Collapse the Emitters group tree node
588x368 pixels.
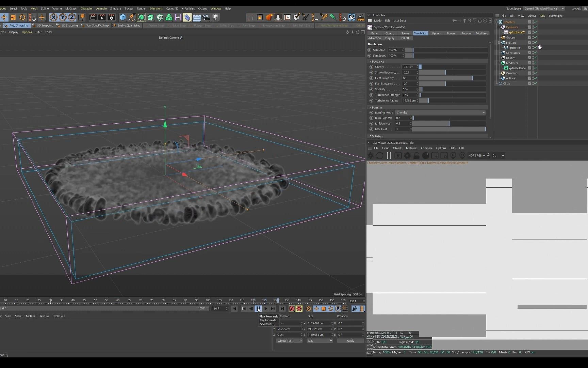coord(499,43)
